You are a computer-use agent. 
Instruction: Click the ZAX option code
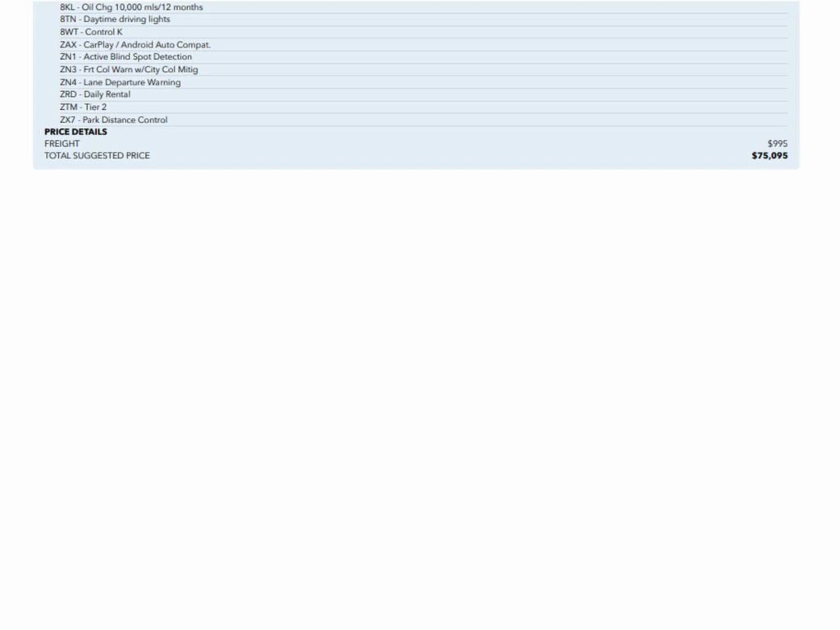[x=68, y=45]
